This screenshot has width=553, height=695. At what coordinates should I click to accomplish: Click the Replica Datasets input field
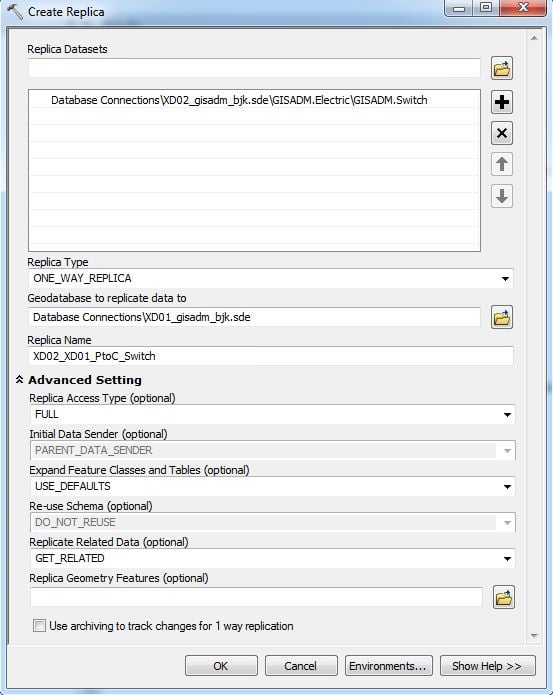pos(254,68)
